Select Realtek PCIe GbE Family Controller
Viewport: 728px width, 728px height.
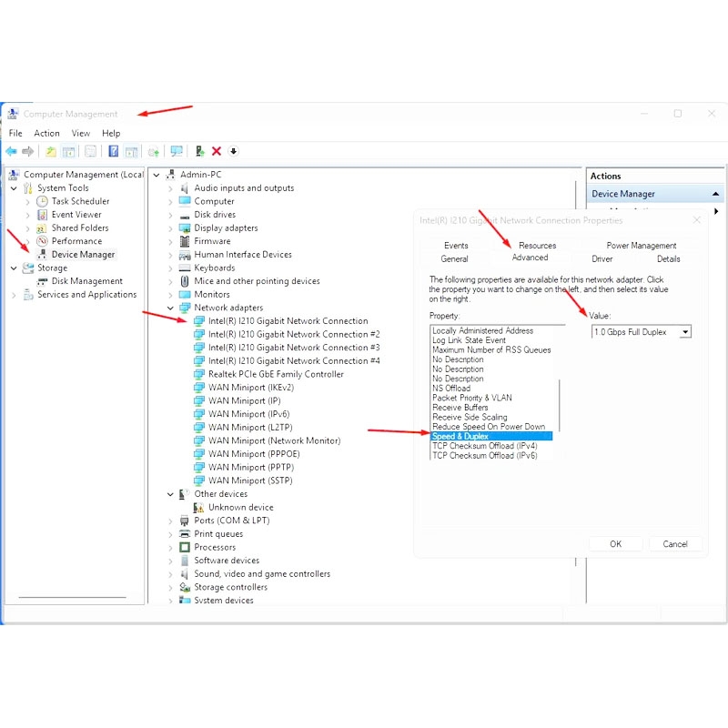(276, 374)
